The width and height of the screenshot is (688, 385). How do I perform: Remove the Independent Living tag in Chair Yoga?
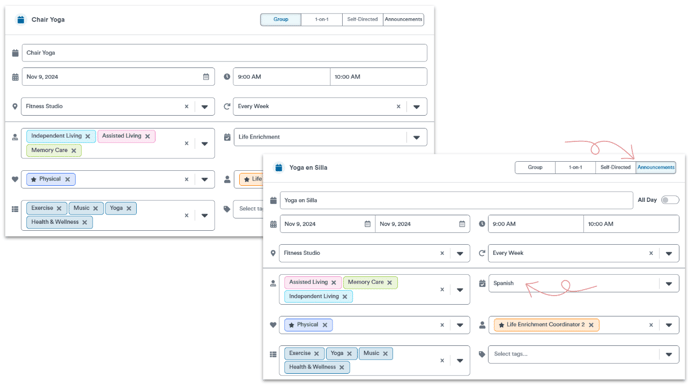[x=88, y=137]
